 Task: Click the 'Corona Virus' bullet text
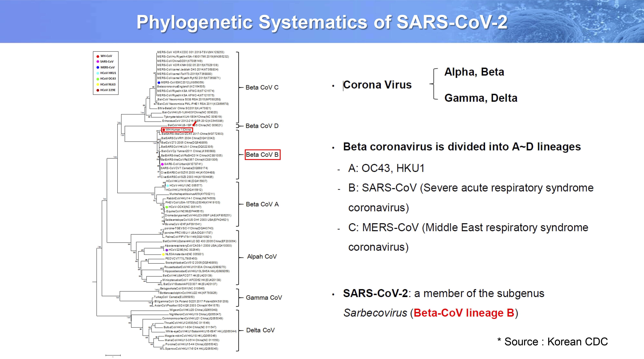tap(377, 85)
